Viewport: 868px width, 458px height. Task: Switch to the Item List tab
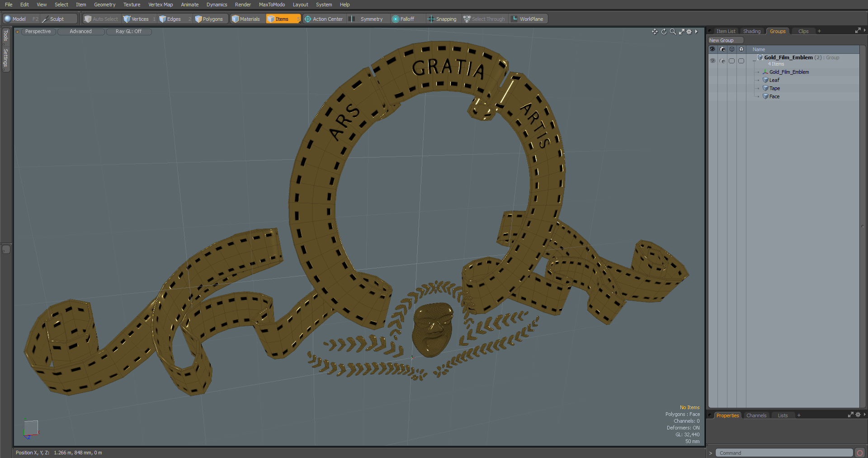point(726,31)
